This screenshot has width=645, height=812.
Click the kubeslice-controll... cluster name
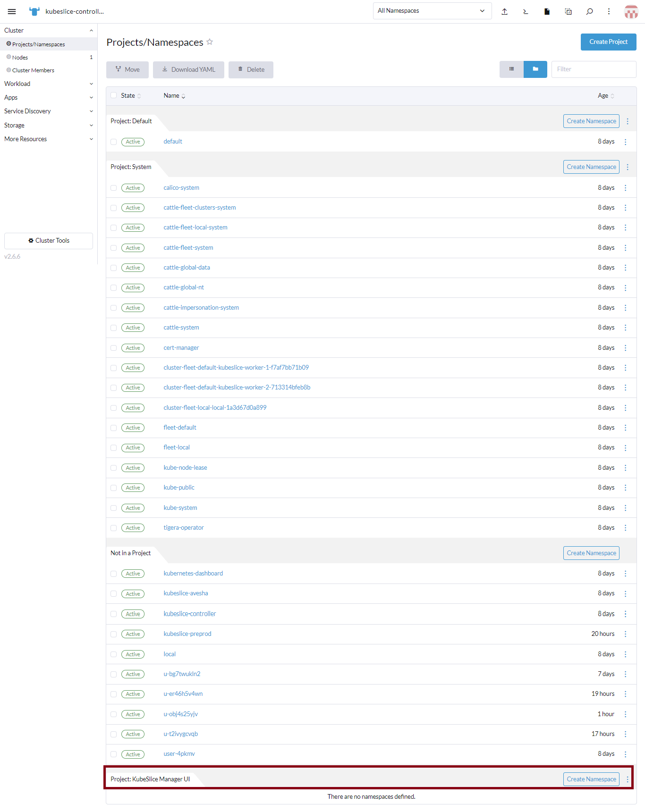pos(75,11)
